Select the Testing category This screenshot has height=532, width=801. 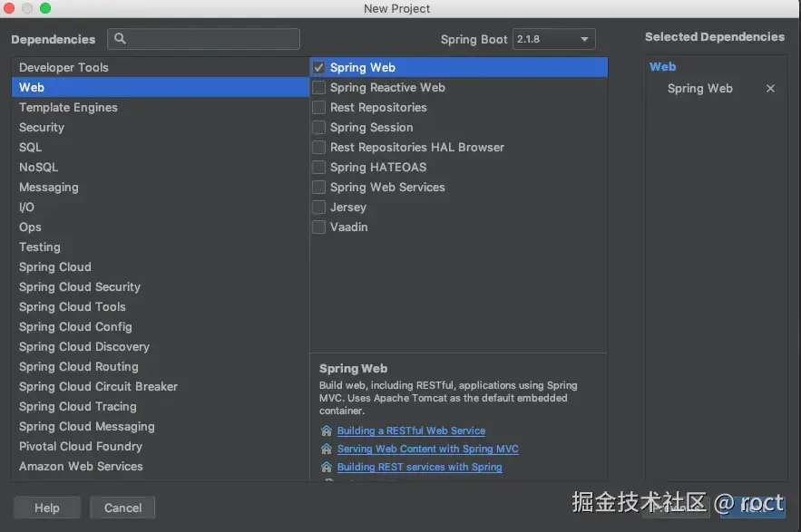click(x=161, y=247)
